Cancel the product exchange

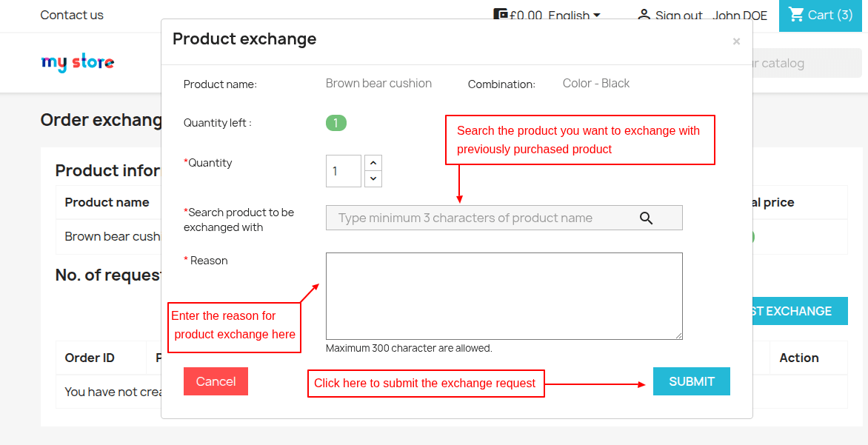pos(216,381)
